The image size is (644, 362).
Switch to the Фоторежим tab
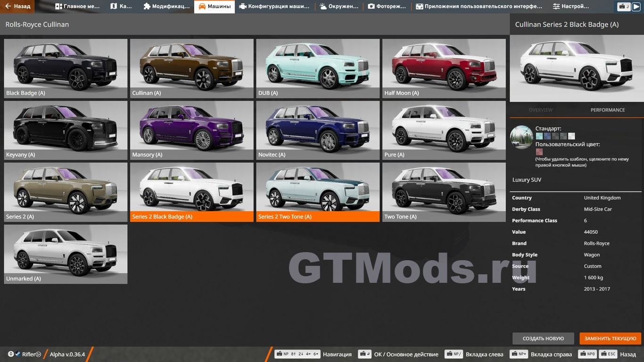click(388, 7)
